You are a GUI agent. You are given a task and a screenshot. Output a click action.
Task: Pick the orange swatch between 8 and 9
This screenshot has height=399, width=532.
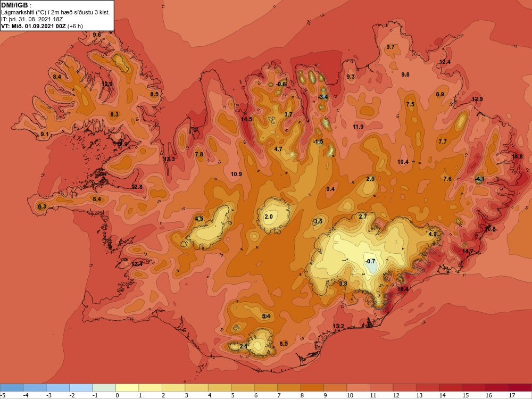coord(312,387)
